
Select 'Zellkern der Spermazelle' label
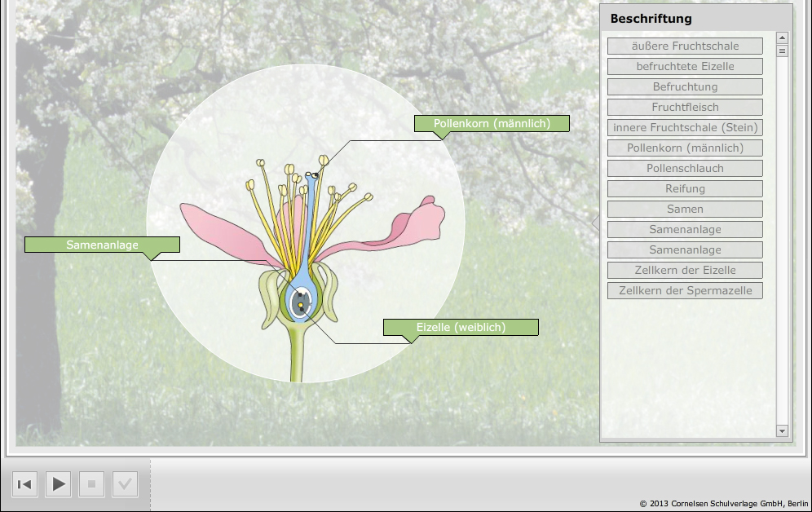click(685, 290)
